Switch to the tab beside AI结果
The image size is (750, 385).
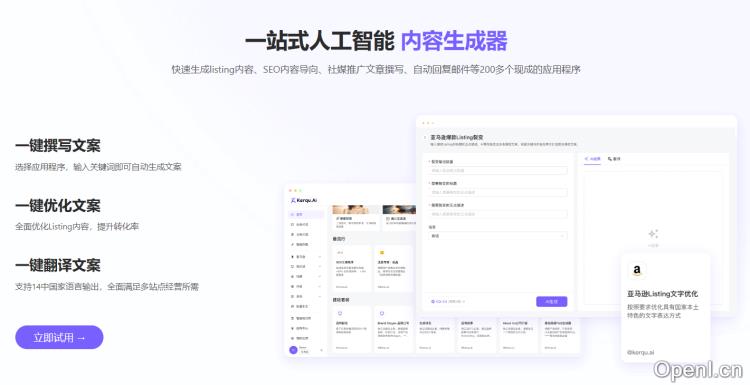pyautogui.click(x=614, y=159)
